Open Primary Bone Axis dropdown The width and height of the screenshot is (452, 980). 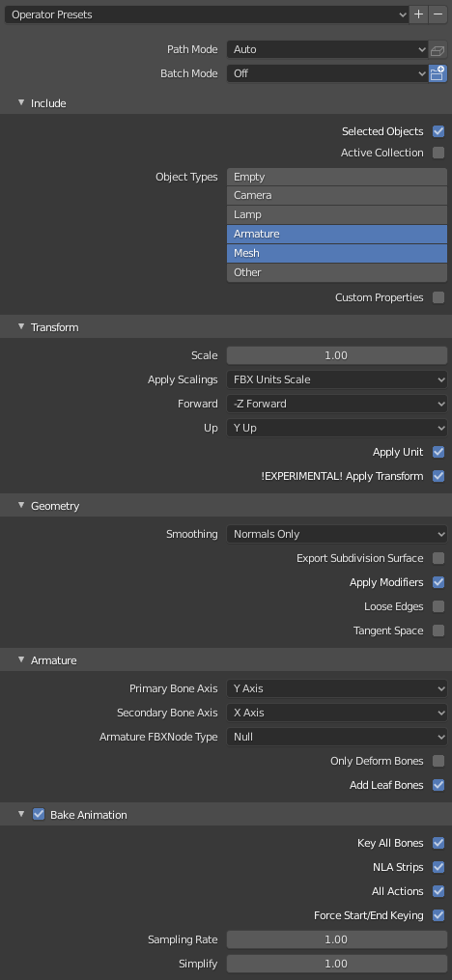[337, 688]
